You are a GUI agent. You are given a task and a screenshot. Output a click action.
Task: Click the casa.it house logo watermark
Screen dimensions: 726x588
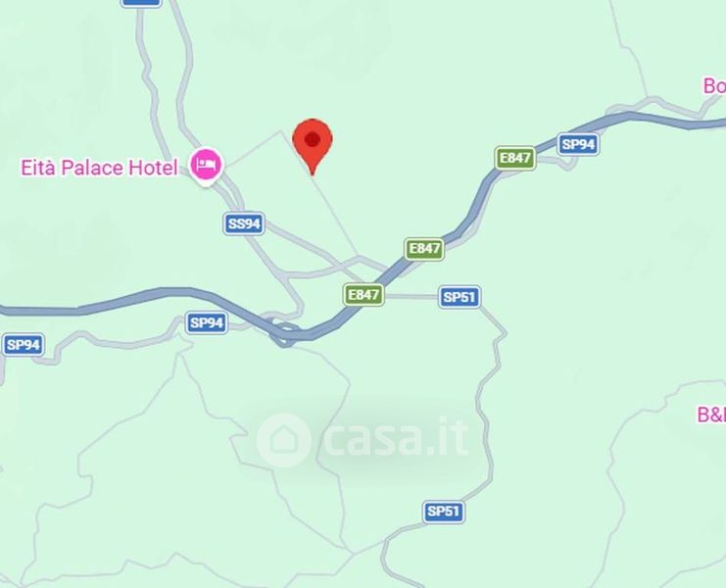(x=283, y=440)
